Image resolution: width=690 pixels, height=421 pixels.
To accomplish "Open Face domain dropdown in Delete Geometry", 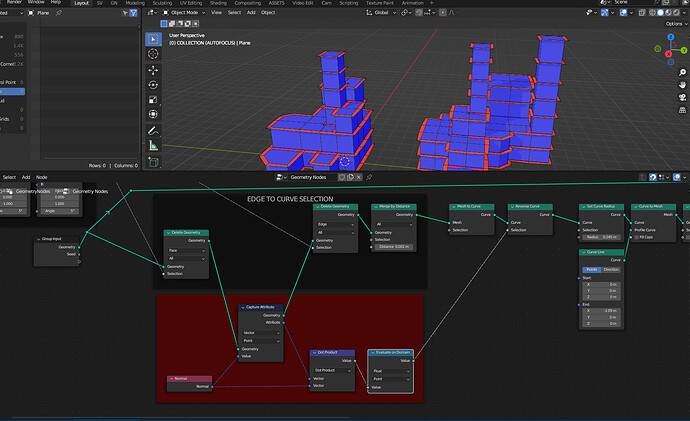I will (186, 250).
